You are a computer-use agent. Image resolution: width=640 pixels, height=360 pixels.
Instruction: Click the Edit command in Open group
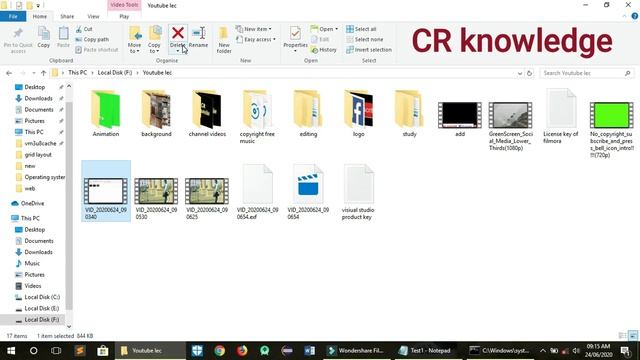(x=320, y=40)
